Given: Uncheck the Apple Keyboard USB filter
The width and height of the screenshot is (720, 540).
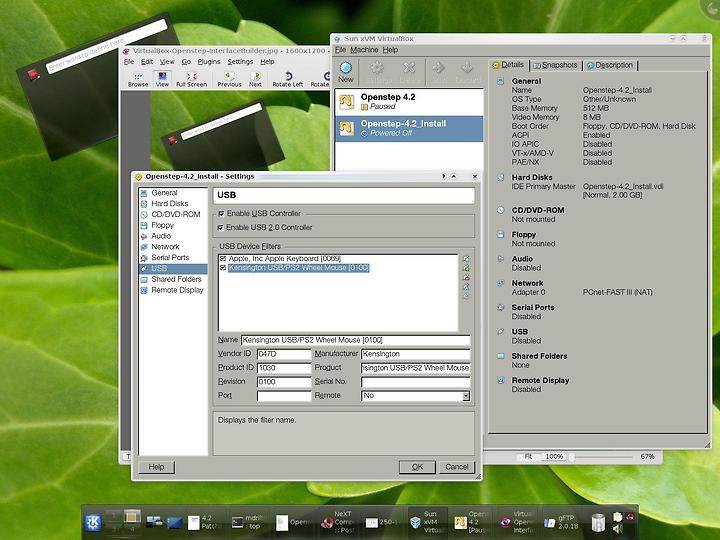Looking at the screenshot, I should 223,259.
